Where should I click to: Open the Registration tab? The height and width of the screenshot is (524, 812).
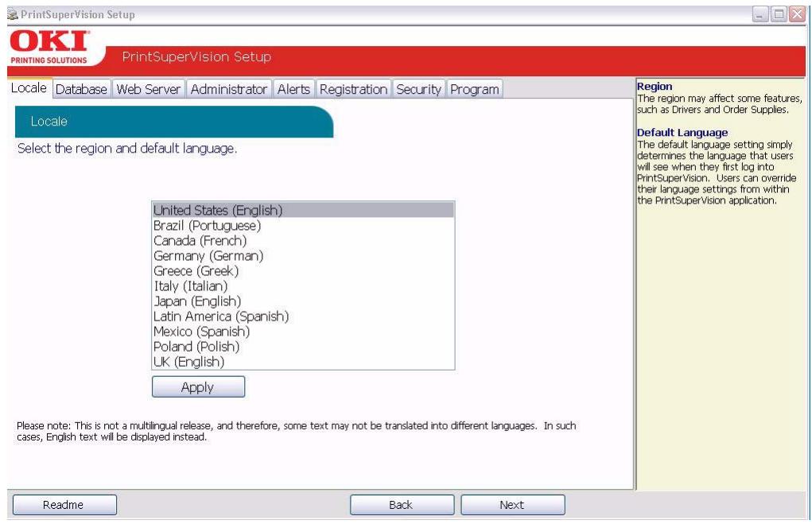click(x=353, y=89)
